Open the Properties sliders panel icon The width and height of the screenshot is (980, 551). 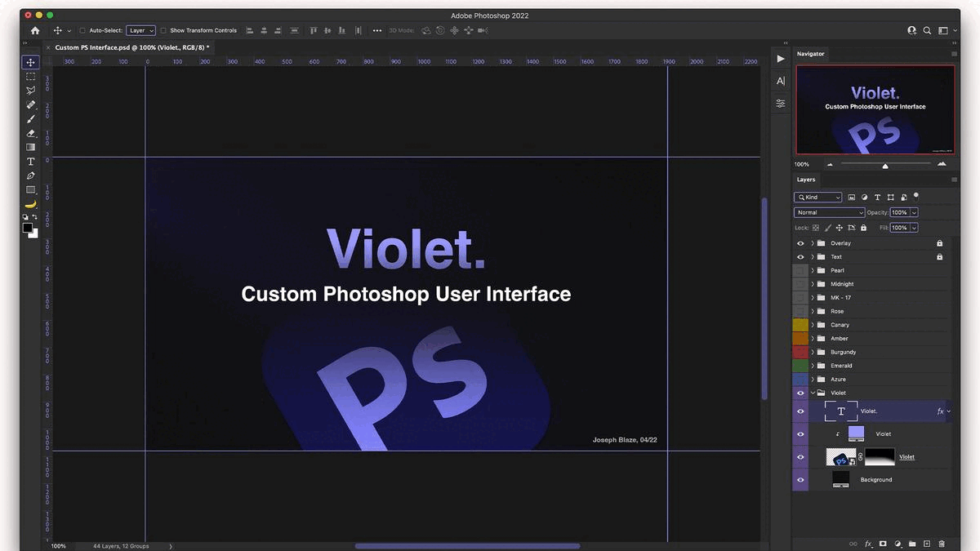coord(780,103)
